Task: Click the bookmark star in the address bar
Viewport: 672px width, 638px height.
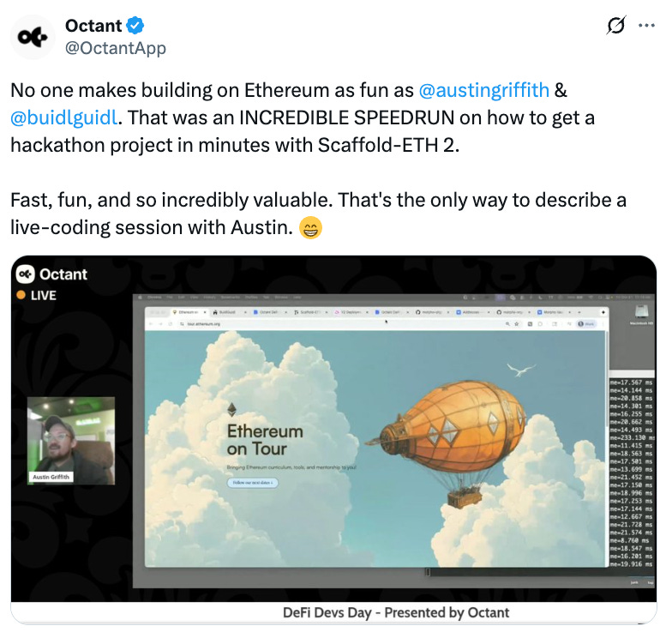Action: (x=517, y=324)
